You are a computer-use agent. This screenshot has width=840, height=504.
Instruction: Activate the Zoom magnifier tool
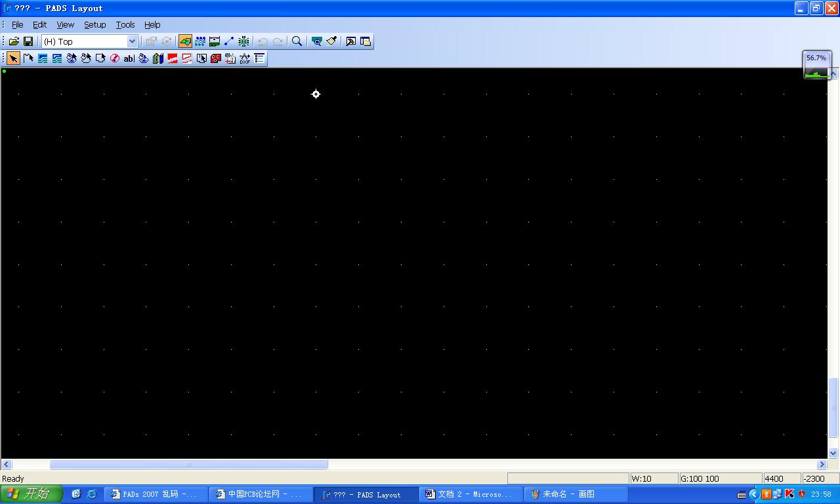(x=297, y=41)
